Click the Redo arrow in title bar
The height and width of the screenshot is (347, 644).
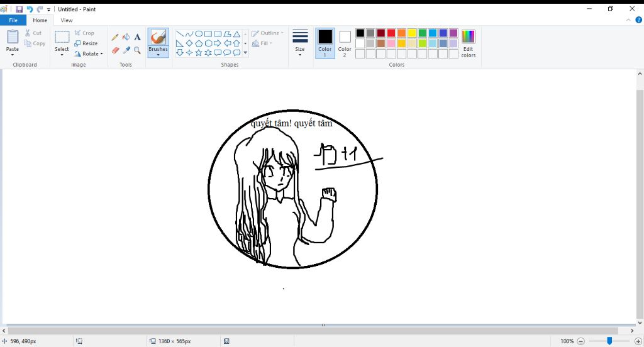(40, 9)
